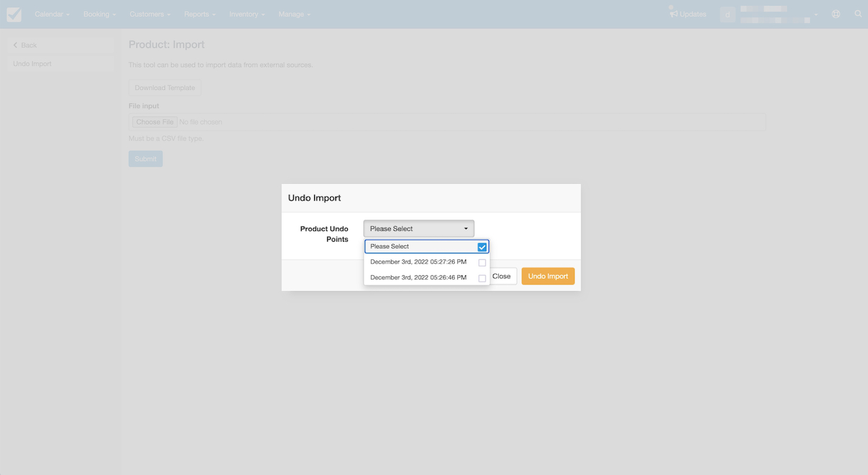Select December 3rd, 2022 05:27:26 PM option

pos(427,262)
